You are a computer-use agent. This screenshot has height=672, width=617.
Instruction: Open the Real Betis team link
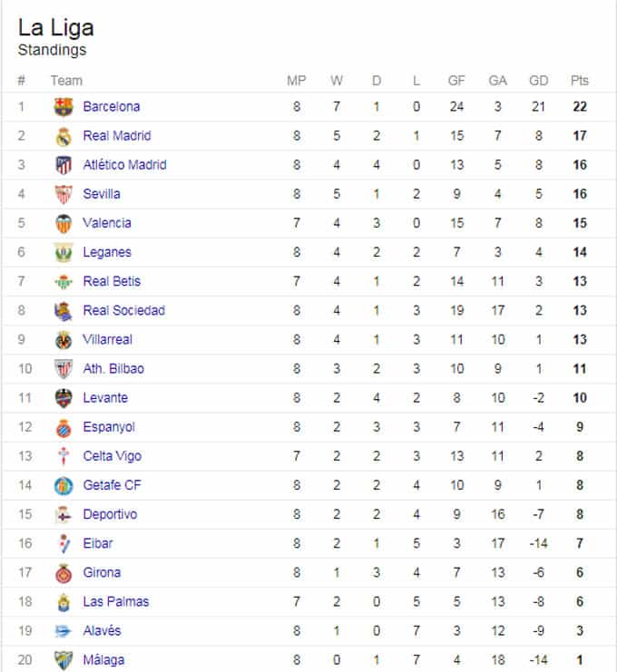(x=112, y=281)
